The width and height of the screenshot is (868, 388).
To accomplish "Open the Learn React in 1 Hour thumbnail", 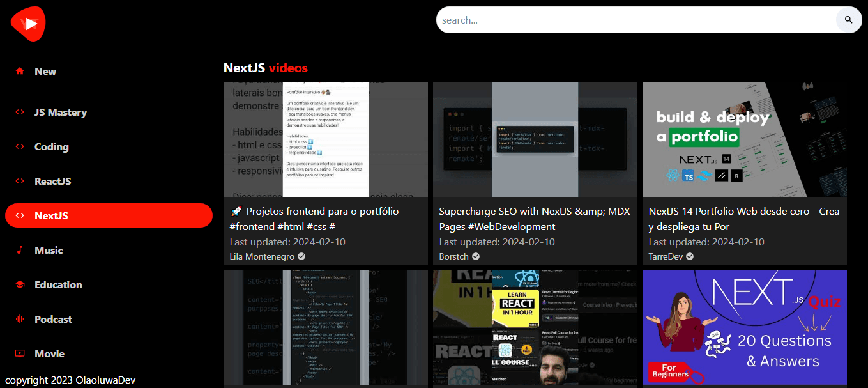I will click(535, 327).
